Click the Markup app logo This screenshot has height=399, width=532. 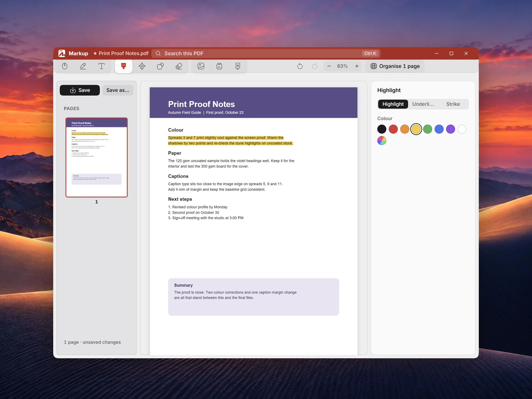click(62, 53)
